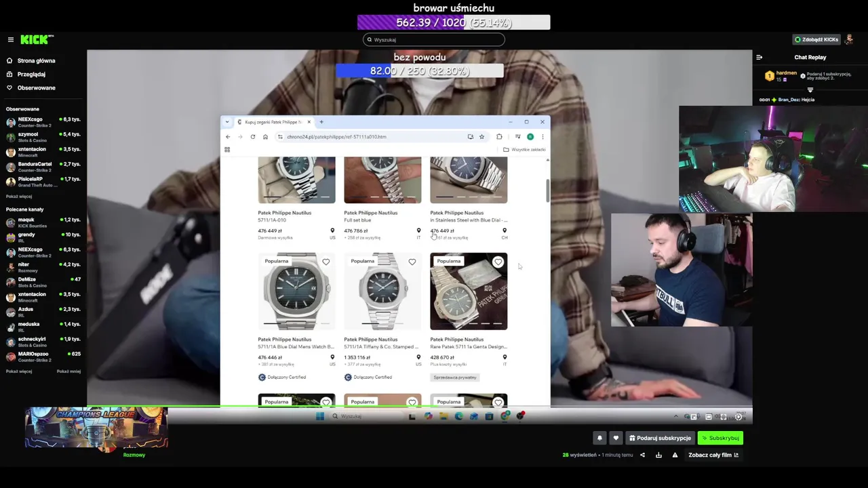Open Chrome tab search dropdown

(227, 122)
